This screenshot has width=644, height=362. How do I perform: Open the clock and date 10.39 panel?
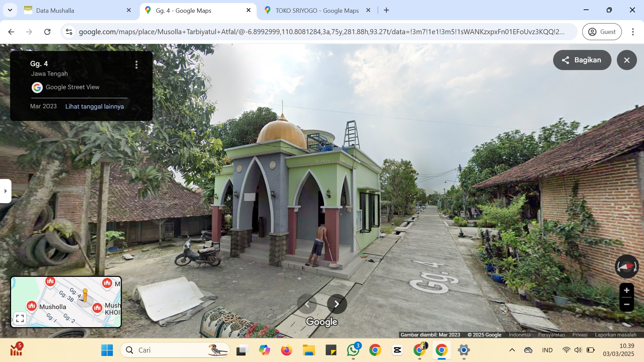point(619,350)
